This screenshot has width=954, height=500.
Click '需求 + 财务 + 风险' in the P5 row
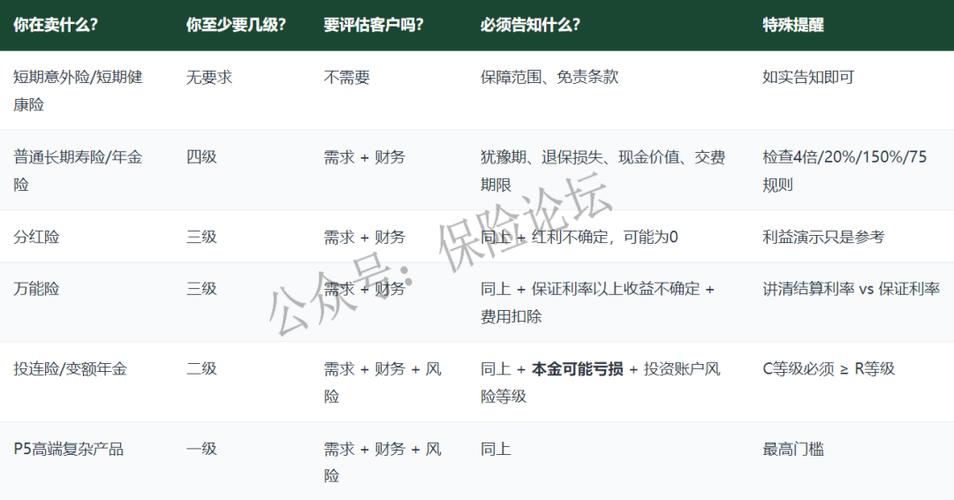point(382,462)
